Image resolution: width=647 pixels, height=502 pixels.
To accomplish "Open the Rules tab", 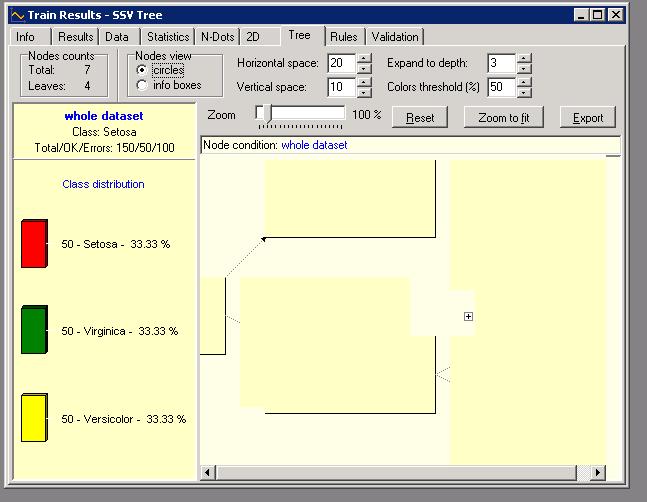I will [x=343, y=37].
